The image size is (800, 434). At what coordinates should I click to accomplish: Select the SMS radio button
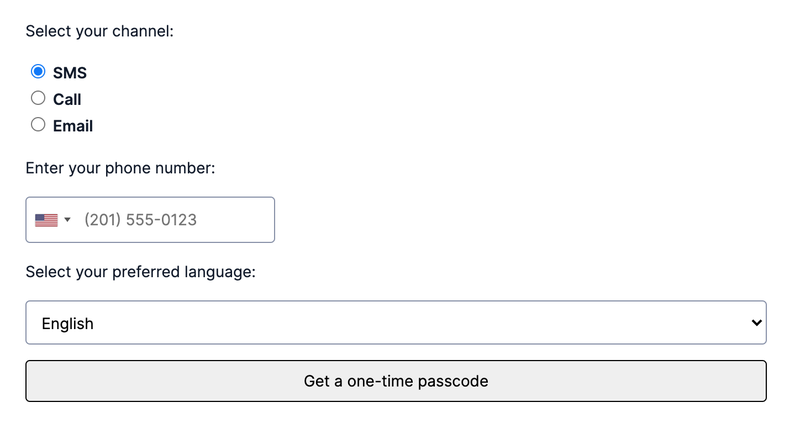click(38, 71)
